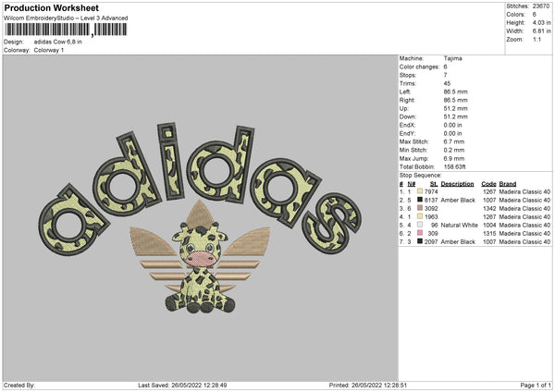Click 'Created By:' in the footer
This screenshot has height=392, width=555.
(x=19, y=386)
